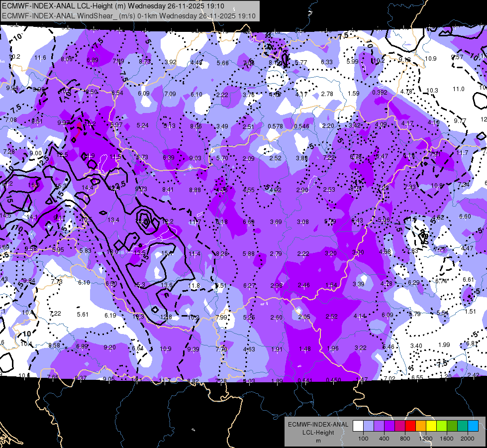This screenshot has height=448, width=487.
Task: Click the grid value 3.08
Action: pos(303,222)
